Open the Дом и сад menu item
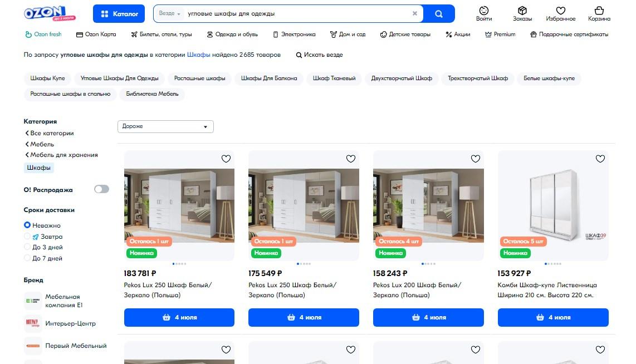The width and height of the screenshot is (636, 364). [x=348, y=35]
